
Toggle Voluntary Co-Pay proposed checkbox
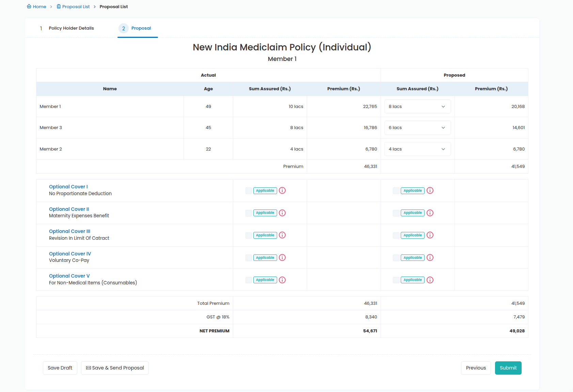tap(396, 258)
